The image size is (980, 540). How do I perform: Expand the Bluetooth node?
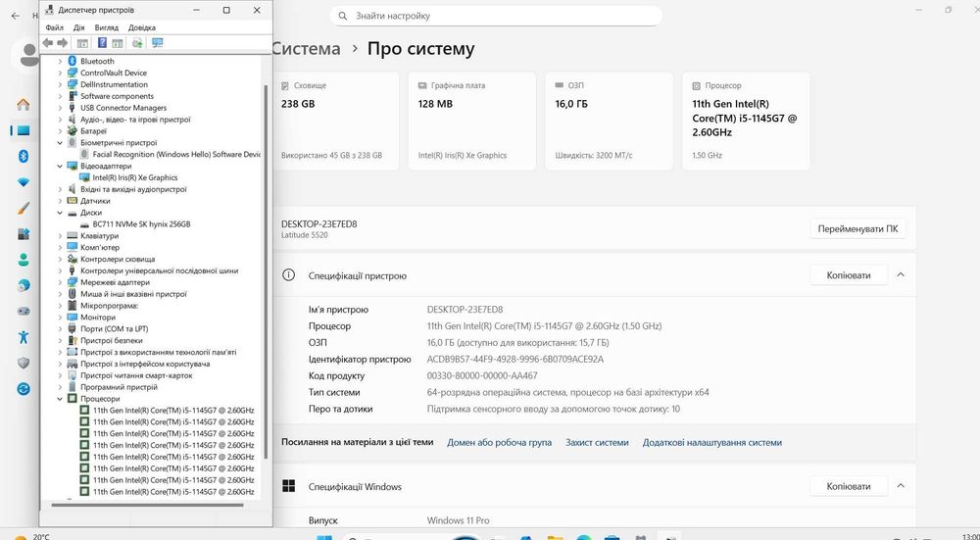coord(60,61)
